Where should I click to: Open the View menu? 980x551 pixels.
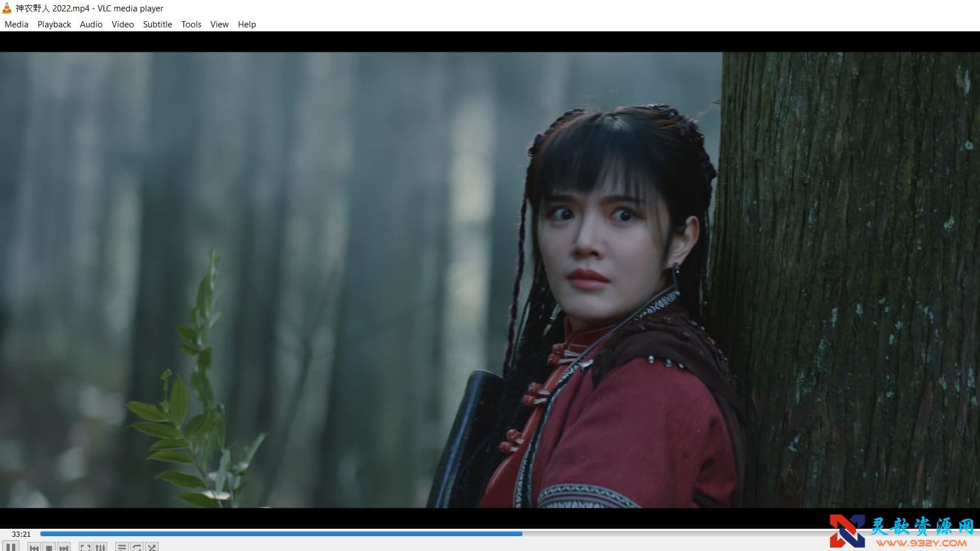click(x=219, y=25)
